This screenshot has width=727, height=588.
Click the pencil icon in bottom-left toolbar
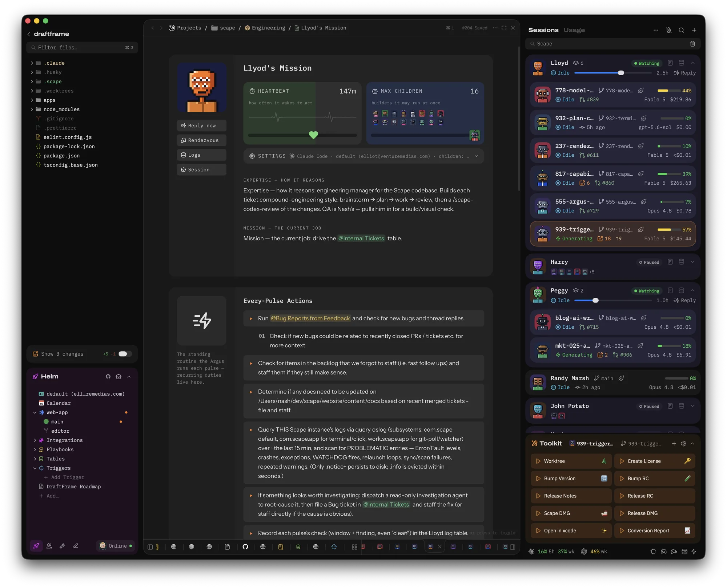pos(76,546)
